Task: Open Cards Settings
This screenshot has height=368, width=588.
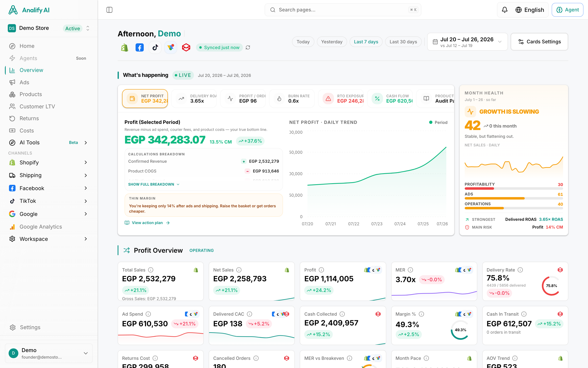Action: [539, 42]
